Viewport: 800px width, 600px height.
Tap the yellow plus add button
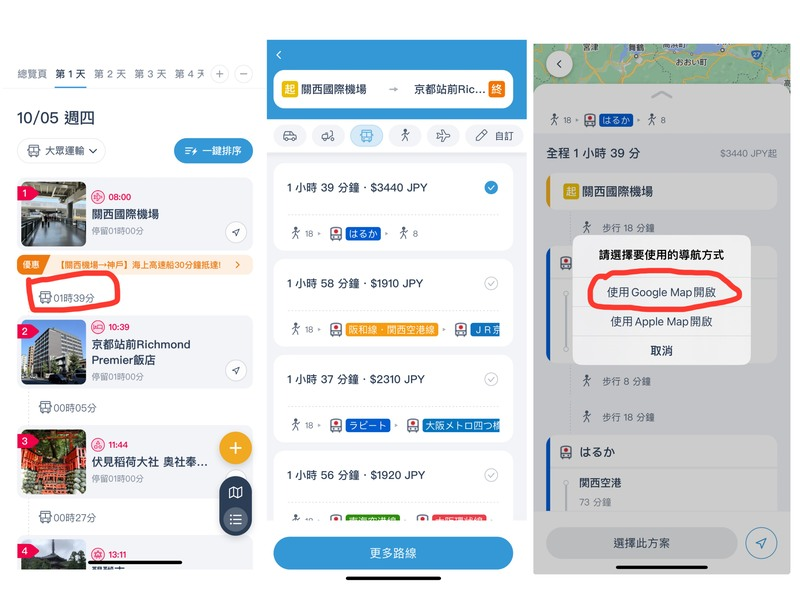pos(235,448)
